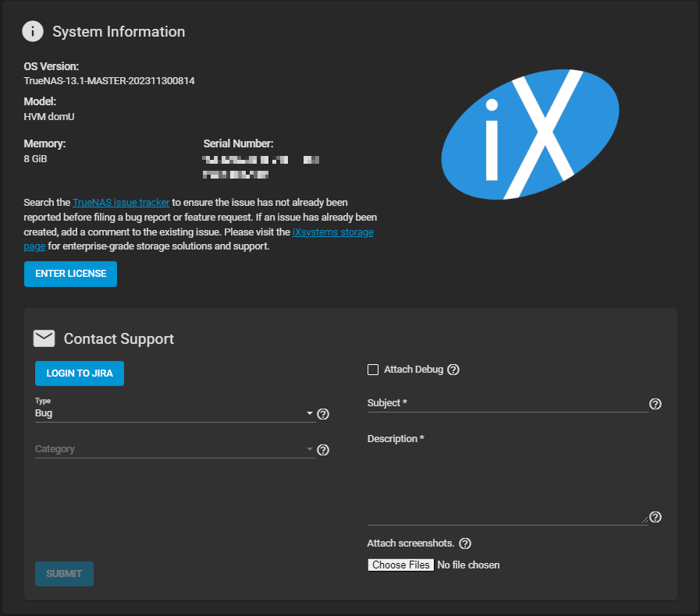
Task: View help for Attach screenshots
Action: pyautogui.click(x=465, y=543)
